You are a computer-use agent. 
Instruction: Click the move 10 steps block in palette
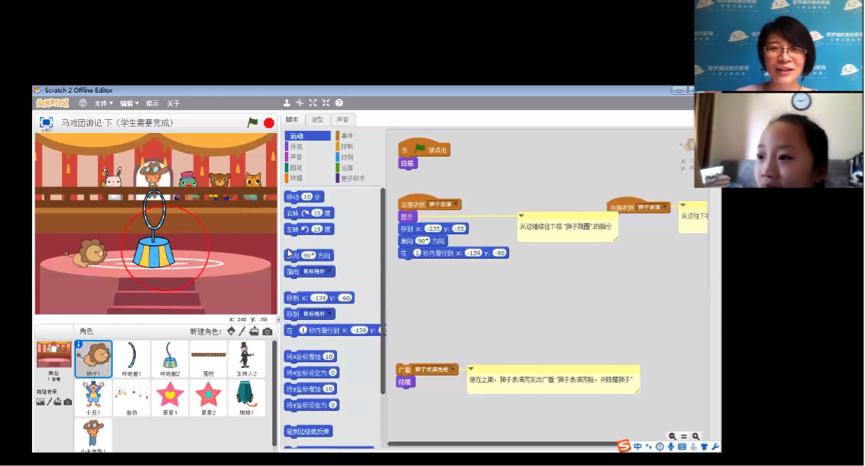click(x=304, y=197)
